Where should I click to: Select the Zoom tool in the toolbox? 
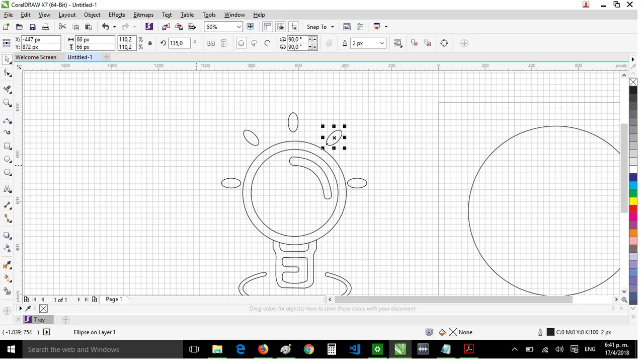7,103
